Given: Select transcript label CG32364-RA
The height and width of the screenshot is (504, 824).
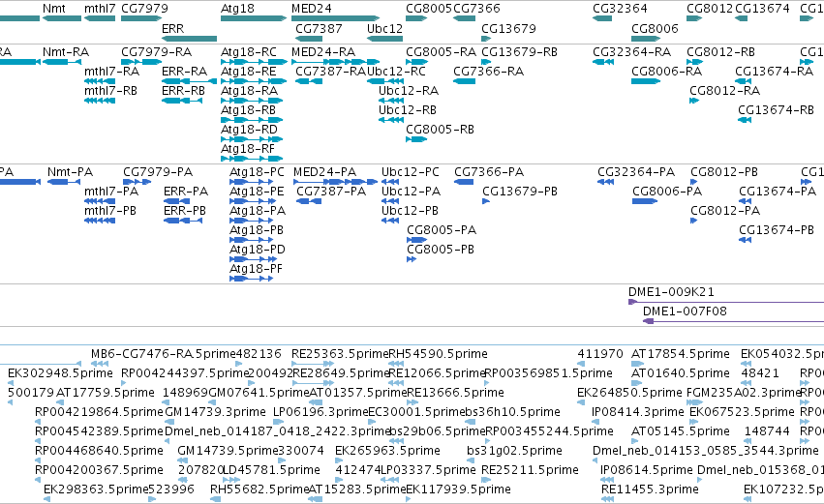Looking at the screenshot, I should pos(632,52).
